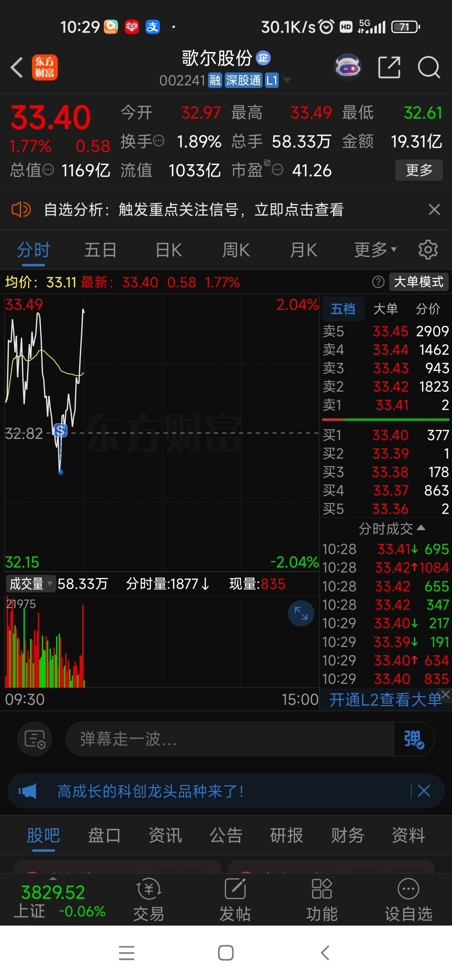The height and width of the screenshot is (980, 452).
Task: Open the 资料 section tab
Action: click(408, 836)
